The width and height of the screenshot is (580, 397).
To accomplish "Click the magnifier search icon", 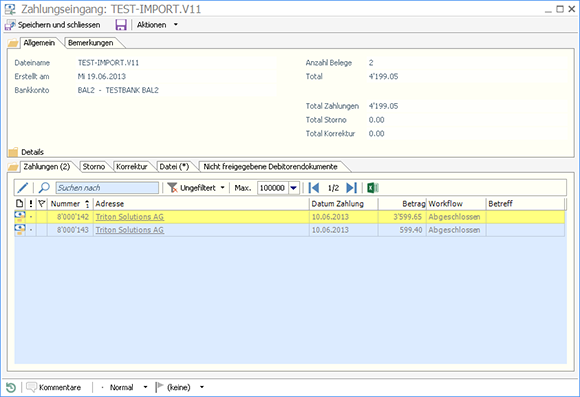I will coord(44,188).
